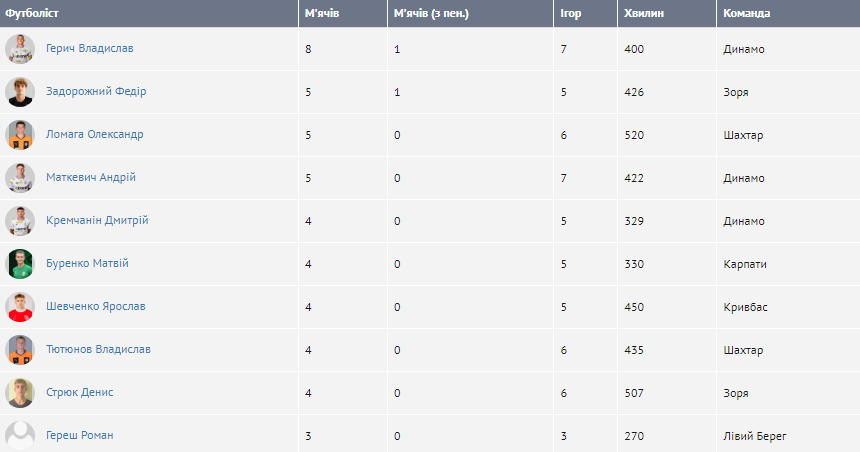Sort by М'ячів (з пен.) header
Viewport: 860px width, 452px height.
(x=431, y=13)
